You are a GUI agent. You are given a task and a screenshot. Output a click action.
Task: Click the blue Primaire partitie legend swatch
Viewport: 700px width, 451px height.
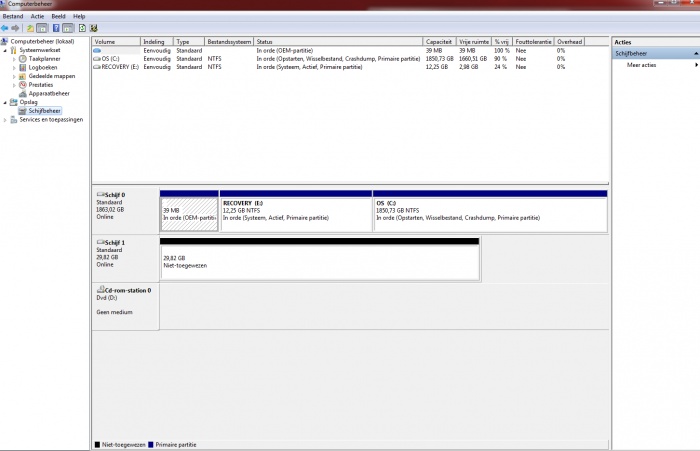click(151, 445)
